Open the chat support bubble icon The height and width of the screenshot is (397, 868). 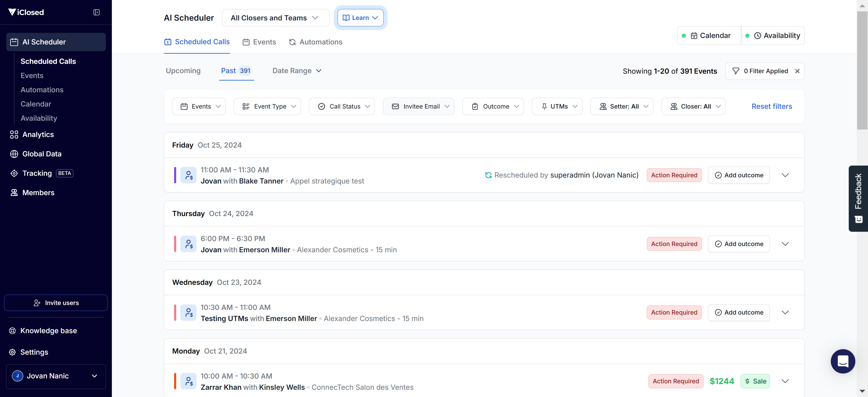click(842, 361)
